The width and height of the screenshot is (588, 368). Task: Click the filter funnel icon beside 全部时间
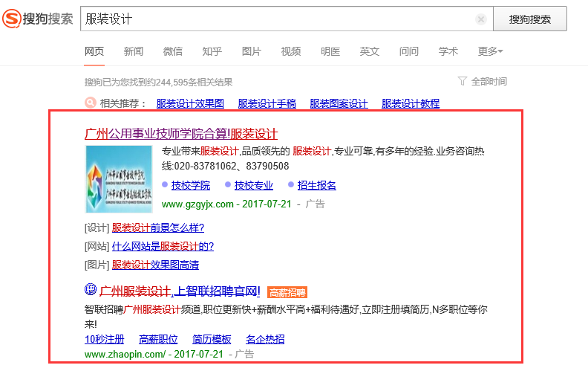click(x=463, y=81)
